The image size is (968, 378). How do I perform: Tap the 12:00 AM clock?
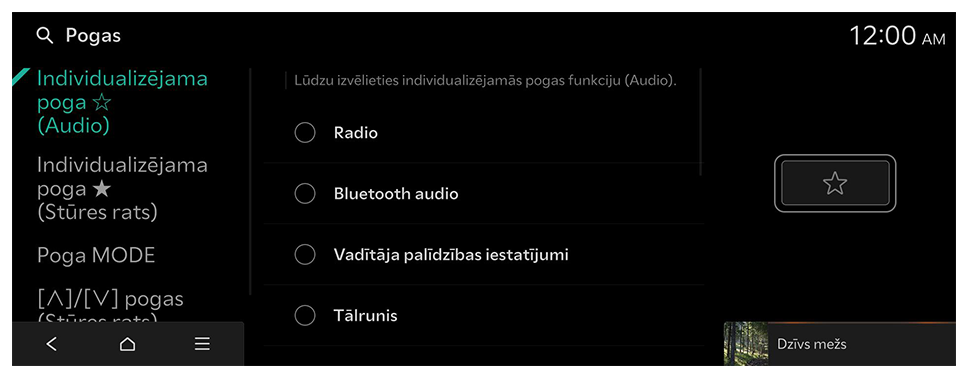[897, 36]
